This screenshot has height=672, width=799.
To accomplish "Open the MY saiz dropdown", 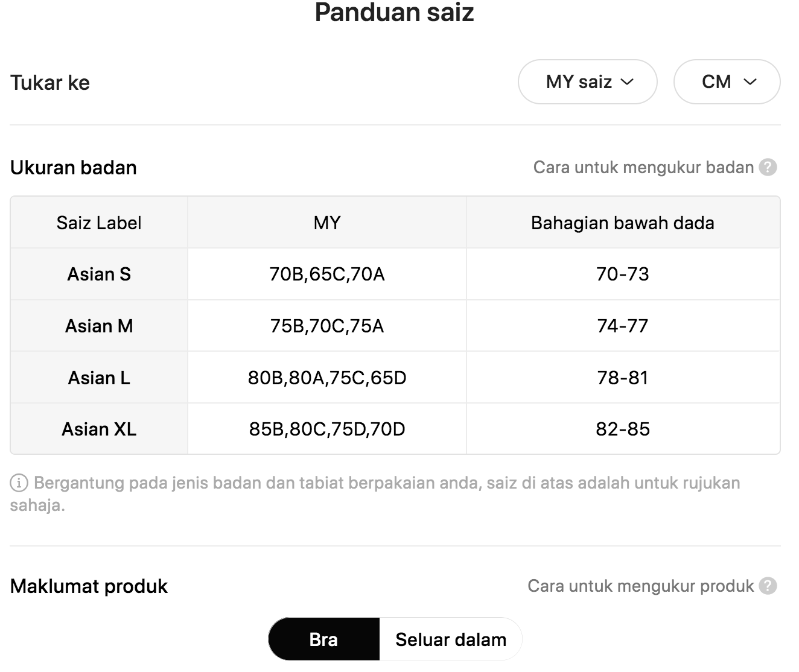I will pyautogui.click(x=587, y=81).
